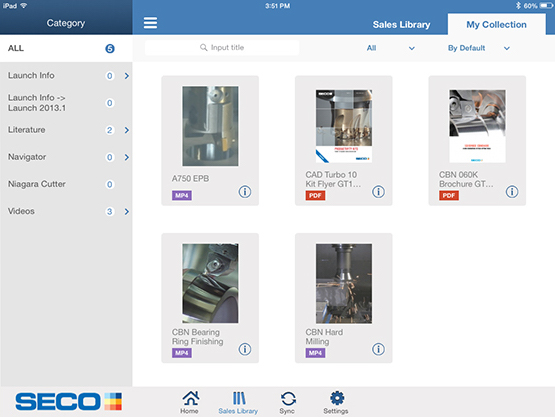The width and height of the screenshot is (555, 417).
Task: Open CBN 060K Brochure thumbnail
Action: click(477, 126)
